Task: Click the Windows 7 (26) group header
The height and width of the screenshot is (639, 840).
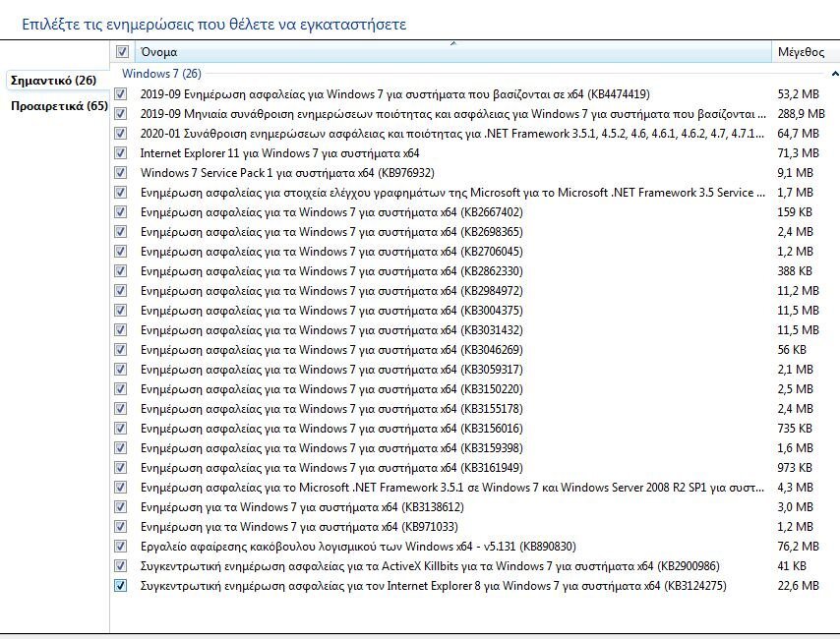Action: coord(161,74)
